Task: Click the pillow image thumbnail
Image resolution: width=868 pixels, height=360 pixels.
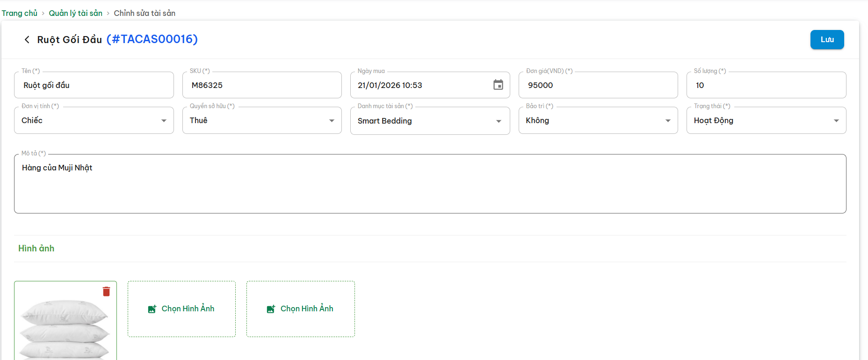Action: click(65, 328)
